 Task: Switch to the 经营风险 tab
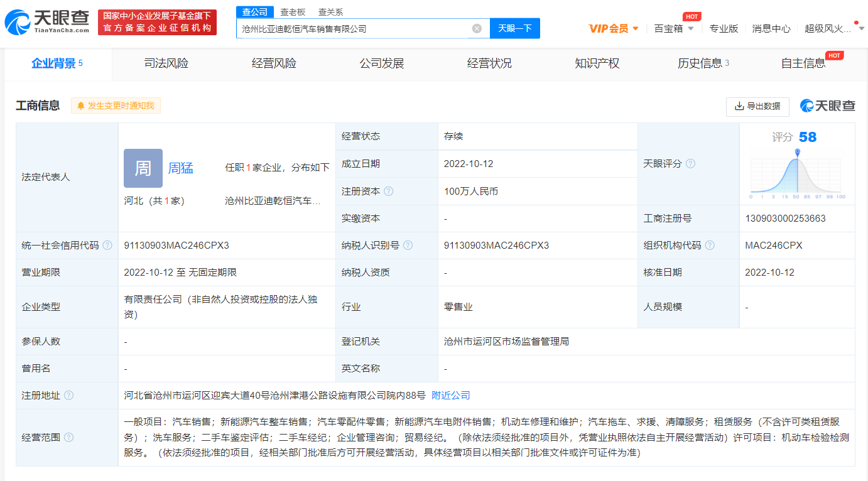click(x=274, y=63)
